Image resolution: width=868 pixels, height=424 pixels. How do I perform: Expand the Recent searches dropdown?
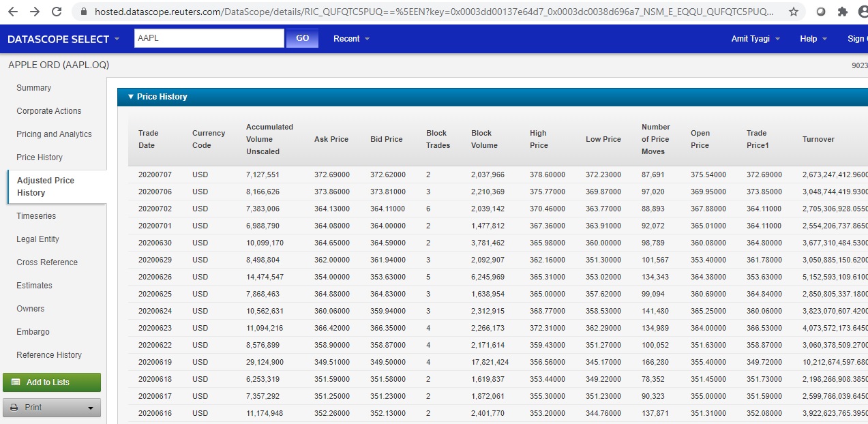(351, 39)
